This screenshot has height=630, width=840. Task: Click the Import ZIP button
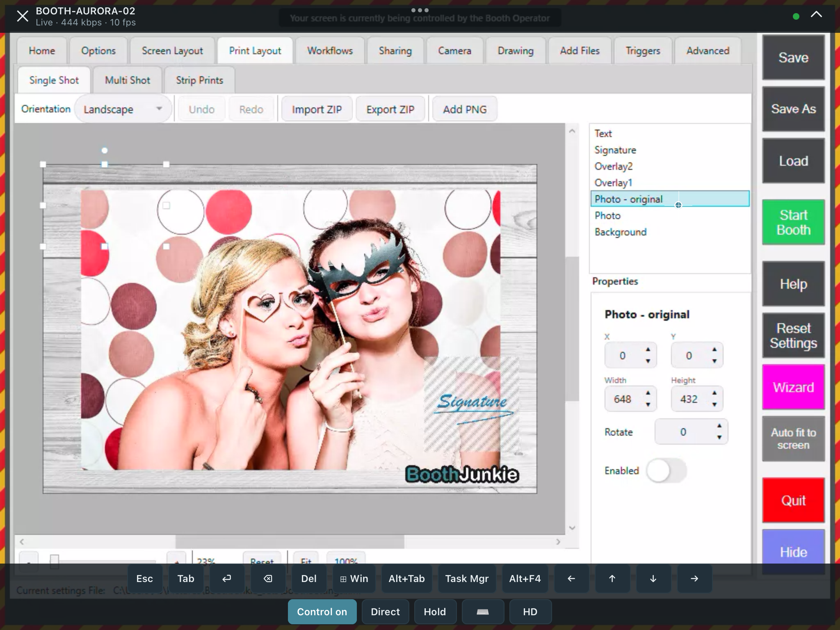(317, 109)
